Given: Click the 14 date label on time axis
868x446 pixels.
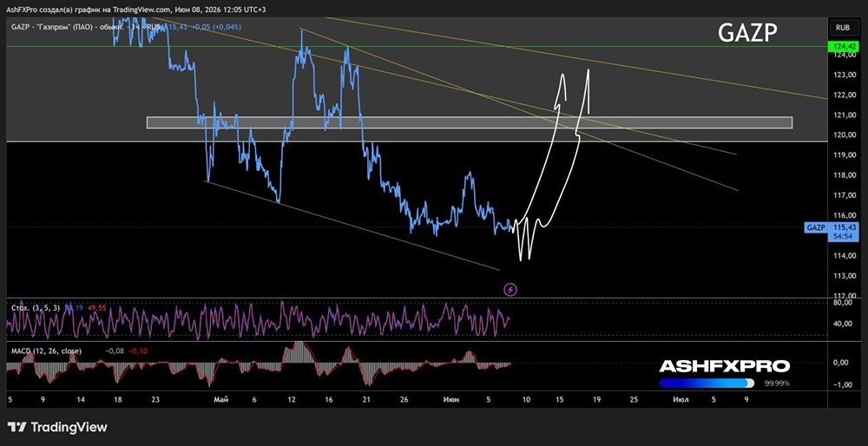Looking at the screenshot, I should 81,399.
